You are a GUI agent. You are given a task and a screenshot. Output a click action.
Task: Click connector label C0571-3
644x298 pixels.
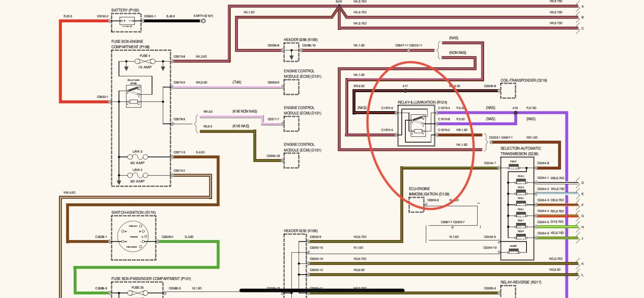tap(179, 152)
